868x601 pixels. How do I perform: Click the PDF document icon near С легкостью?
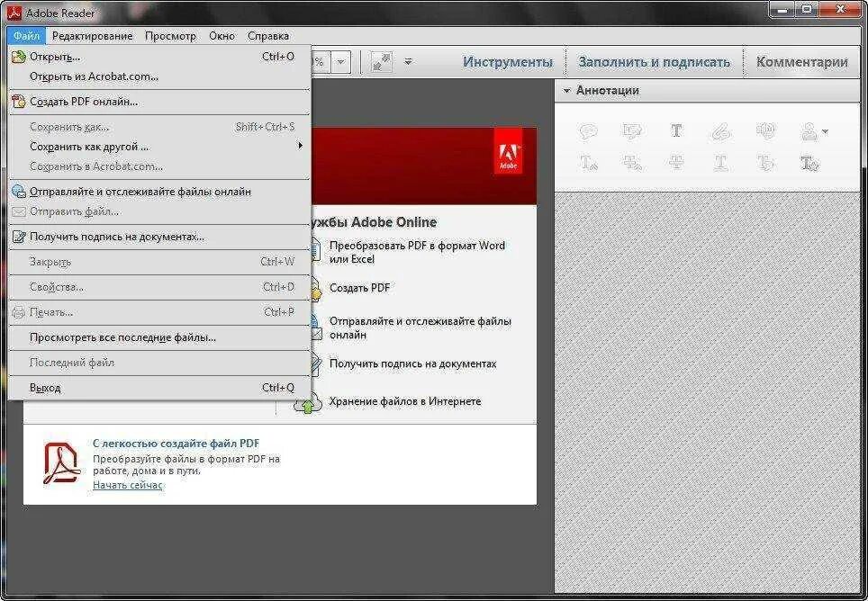tap(62, 463)
